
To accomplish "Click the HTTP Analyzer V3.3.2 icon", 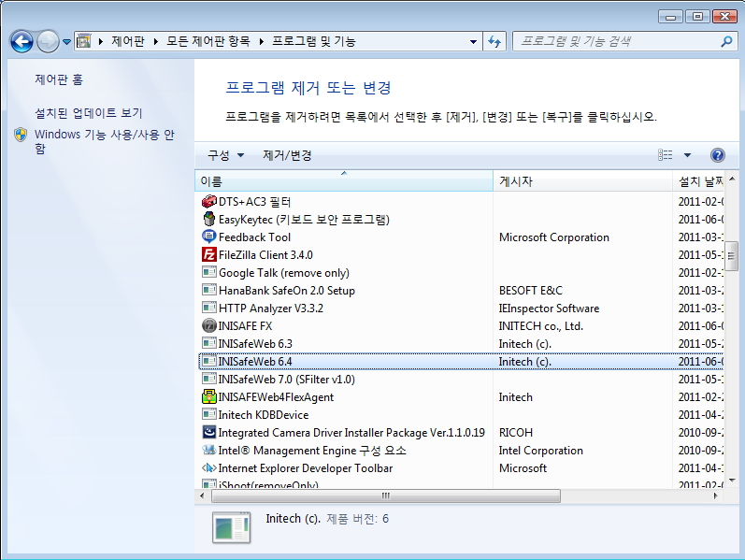I will [x=208, y=309].
